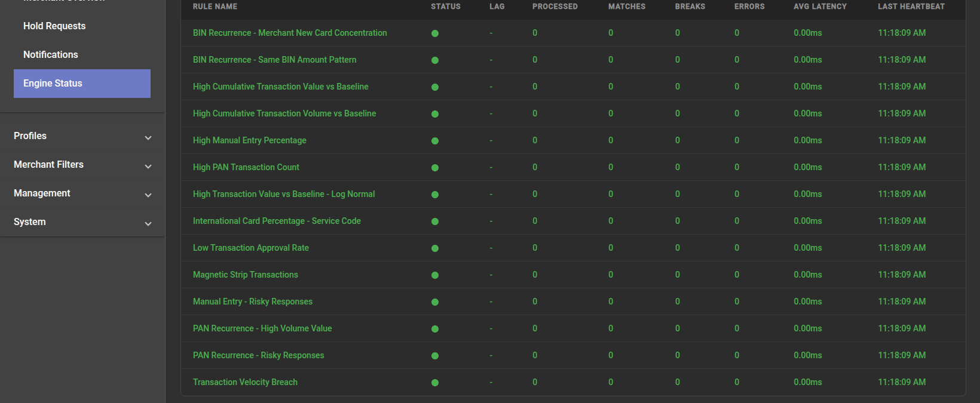This screenshot has width=980, height=403.
Task: Click status dot for High Cumulative Transaction Value
Action: click(435, 87)
